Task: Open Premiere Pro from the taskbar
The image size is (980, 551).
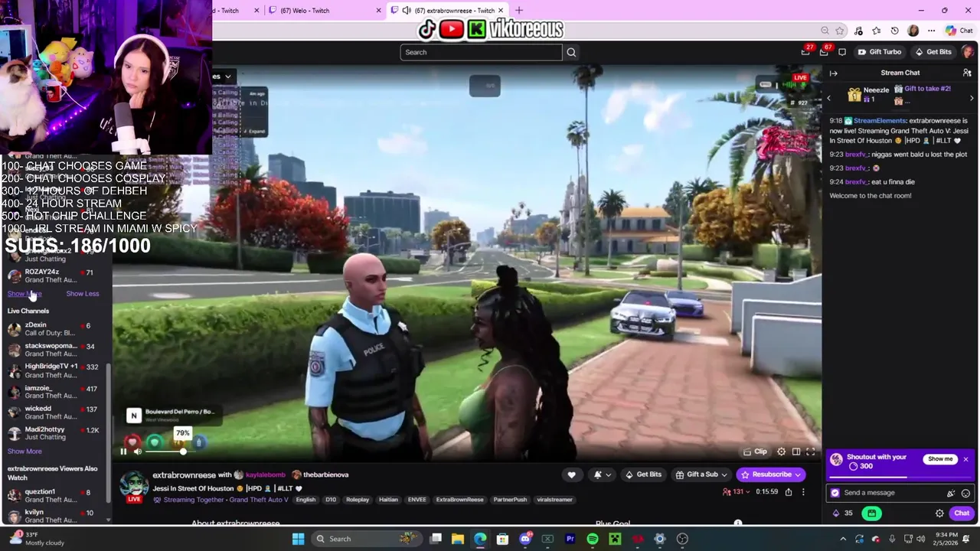Action: coord(570,539)
